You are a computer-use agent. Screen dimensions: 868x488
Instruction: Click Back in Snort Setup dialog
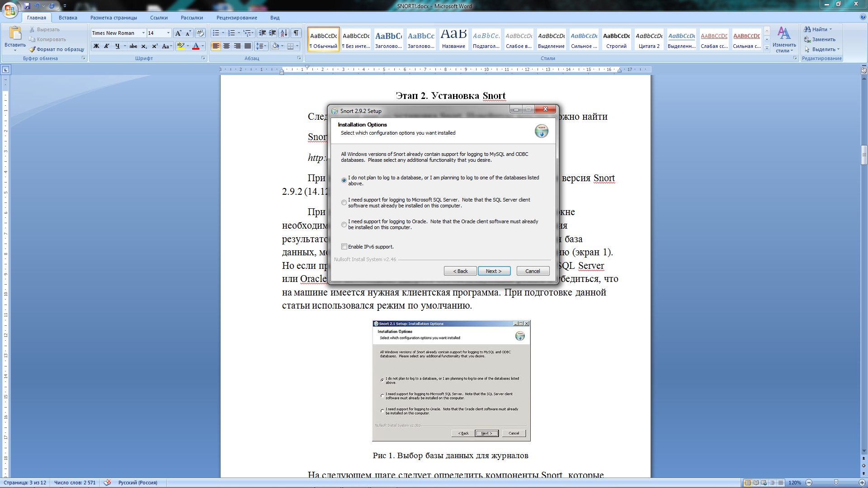pyautogui.click(x=460, y=271)
